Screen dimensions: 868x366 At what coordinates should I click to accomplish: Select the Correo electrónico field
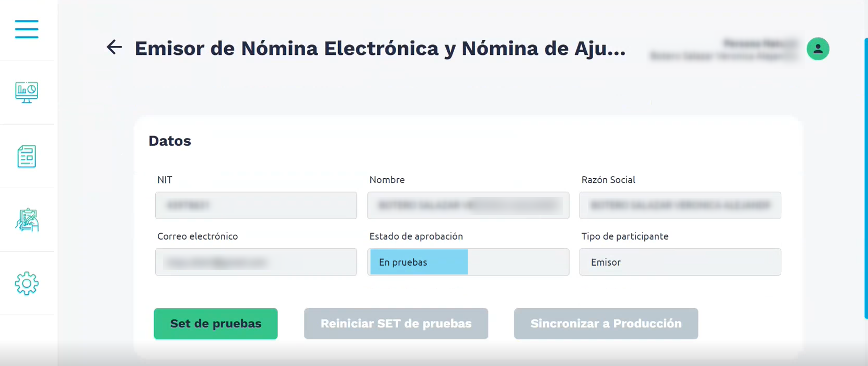[x=256, y=262]
